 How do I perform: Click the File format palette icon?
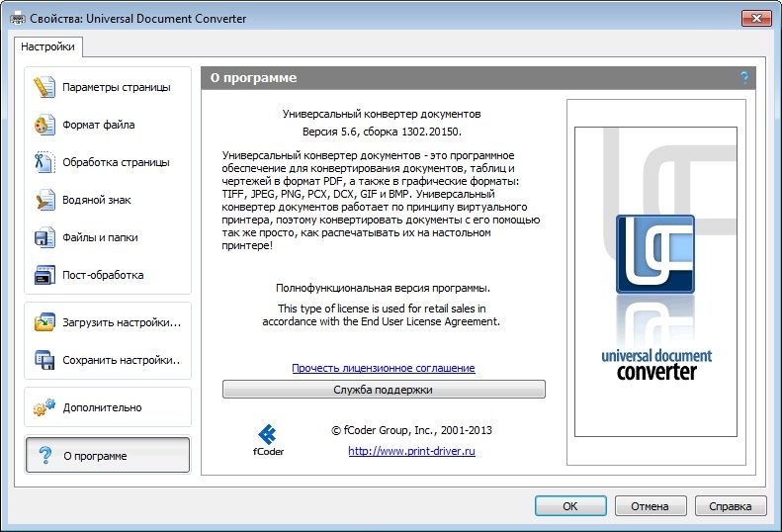[x=44, y=125]
